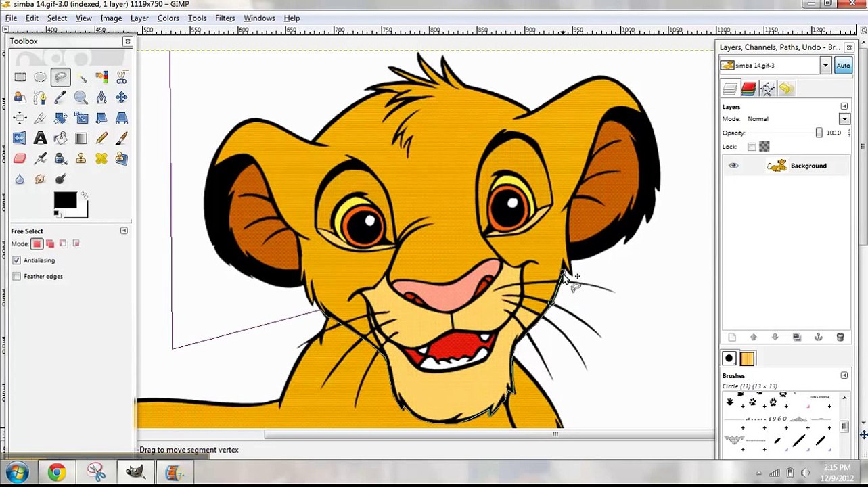Select the Perspective tool
Image resolution: width=868 pixels, height=487 pixels.
(121, 118)
